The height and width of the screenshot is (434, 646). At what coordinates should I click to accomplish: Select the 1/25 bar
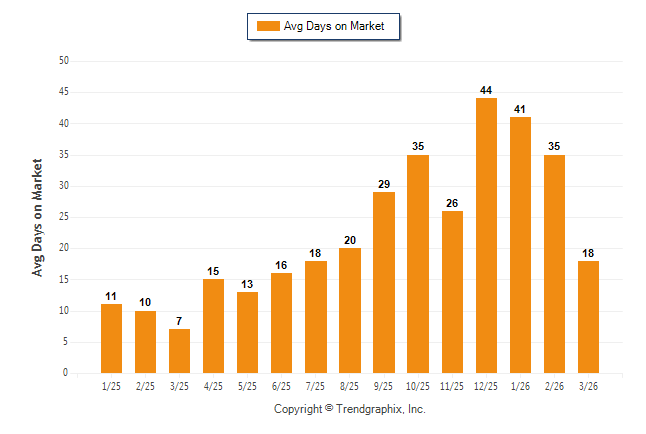coord(112,338)
